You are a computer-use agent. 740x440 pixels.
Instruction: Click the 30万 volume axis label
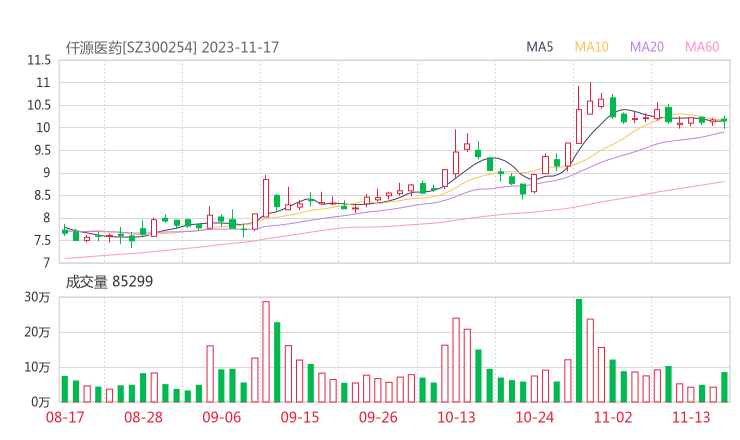click(37, 297)
